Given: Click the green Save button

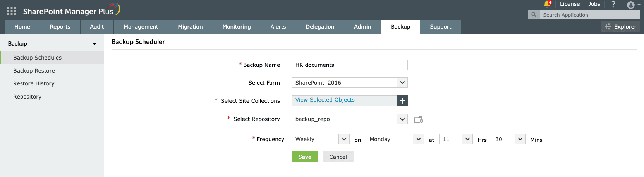Looking at the screenshot, I should tap(305, 157).
